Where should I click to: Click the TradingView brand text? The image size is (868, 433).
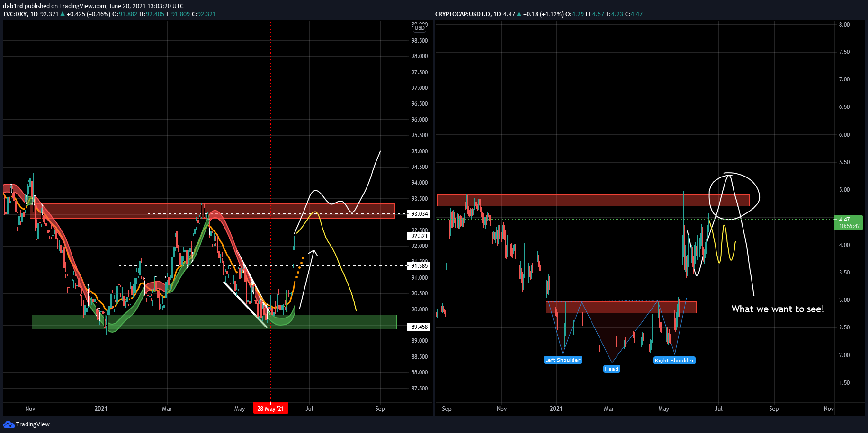(x=33, y=424)
